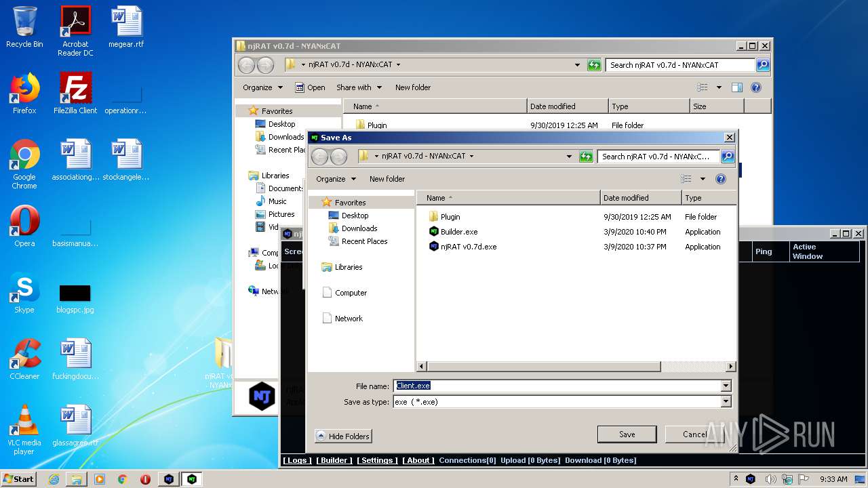Expand Organize menu in Save As dialog
The width and height of the screenshot is (868, 488).
pos(336,179)
